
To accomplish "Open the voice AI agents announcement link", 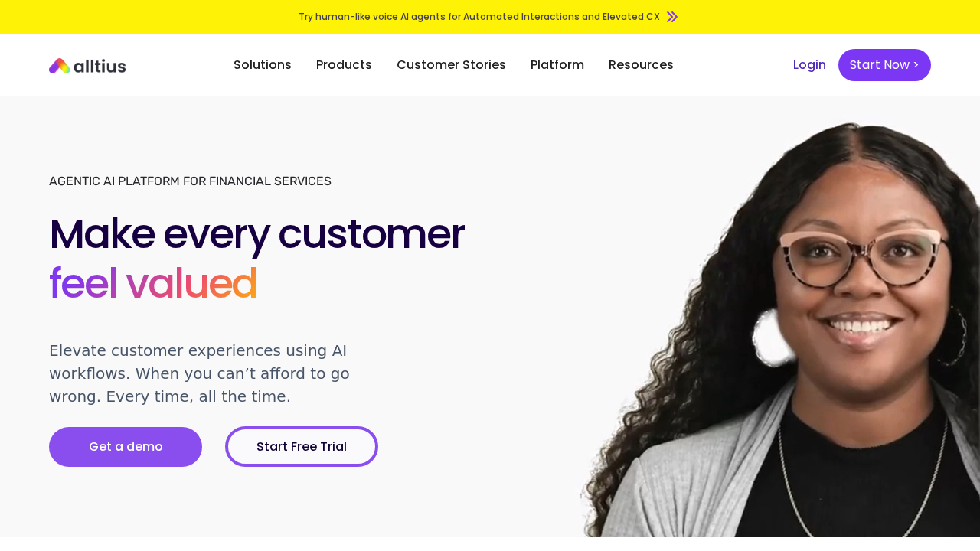I will tap(479, 17).
